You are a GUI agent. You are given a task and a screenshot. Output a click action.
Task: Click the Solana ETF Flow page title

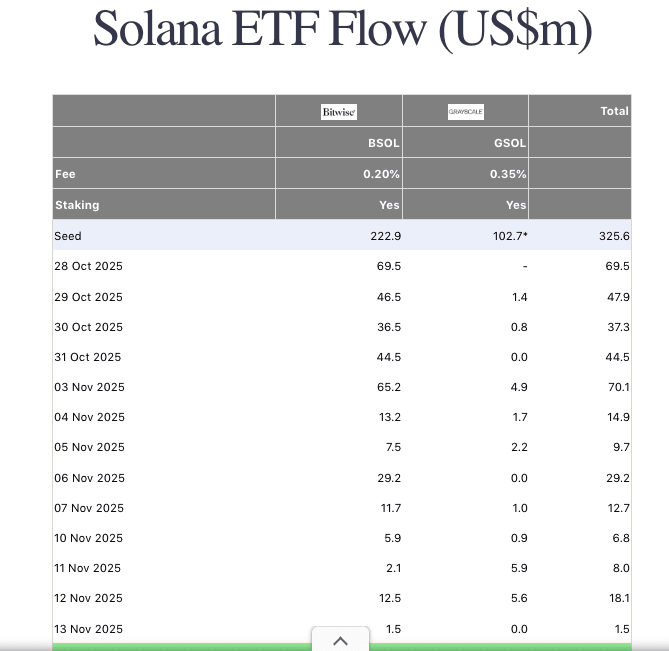[342, 30]
